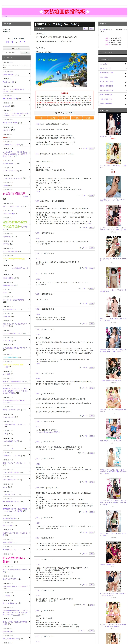Image resolution: width=129 pixels, height=644 pixels.
Task: Expand 全文 on post 2575
Action: 38,191
